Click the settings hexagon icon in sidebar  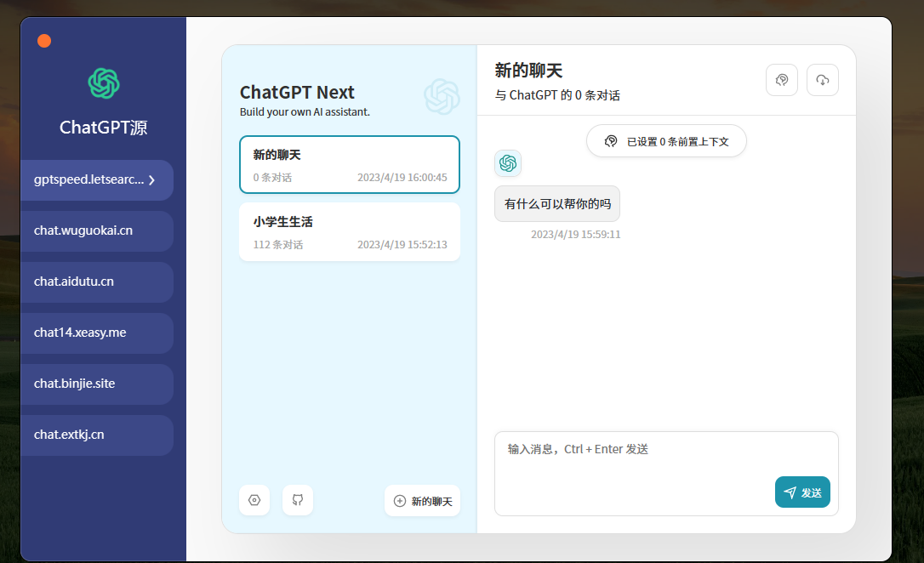254,500
